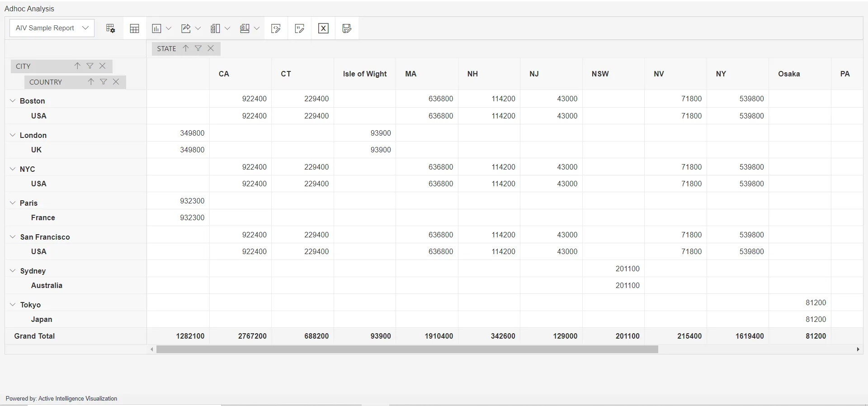868x406 pixels.
Task: Remove the COUNTRY field from rows
Action: (x=116, y=82)
